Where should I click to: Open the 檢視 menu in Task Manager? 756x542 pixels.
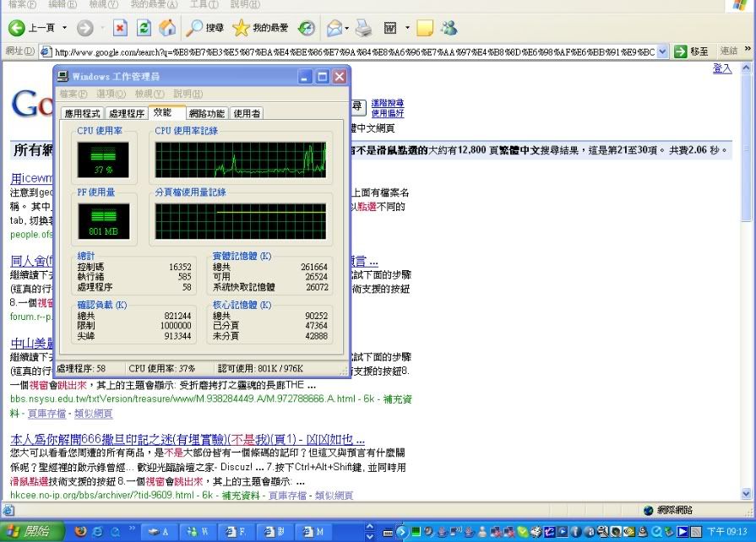(x=149, y=94)
